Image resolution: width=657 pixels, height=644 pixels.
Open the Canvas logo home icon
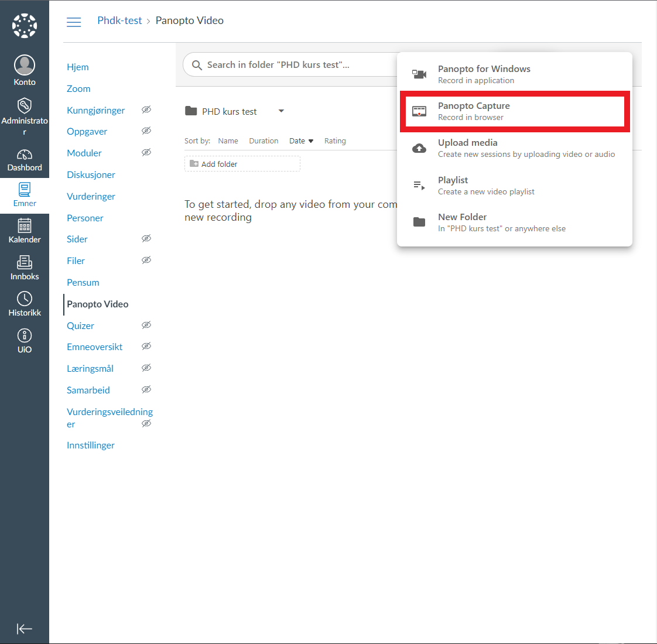(x=25, y=26)
